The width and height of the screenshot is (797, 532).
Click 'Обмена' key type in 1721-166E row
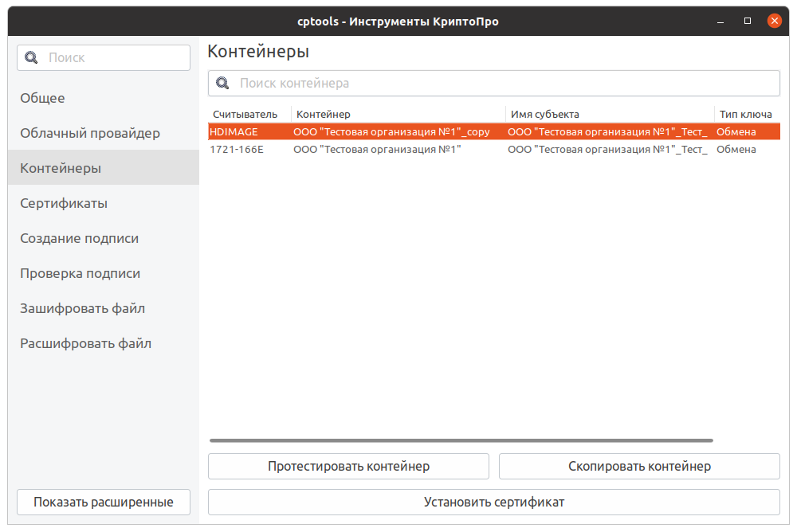click(x=736, y=150)
